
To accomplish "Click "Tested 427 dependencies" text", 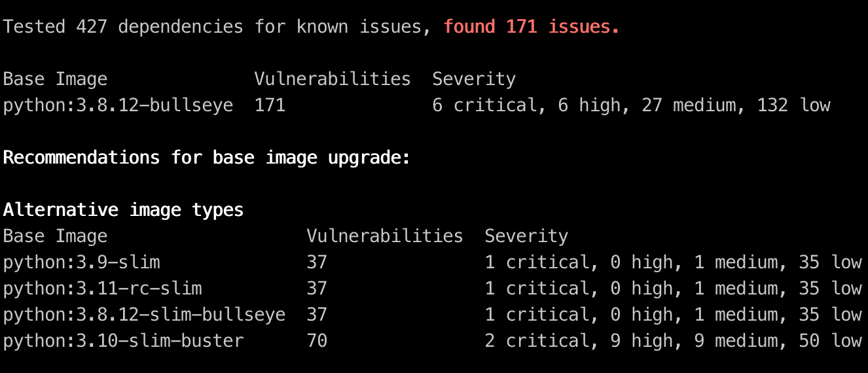I will (123, 27).
